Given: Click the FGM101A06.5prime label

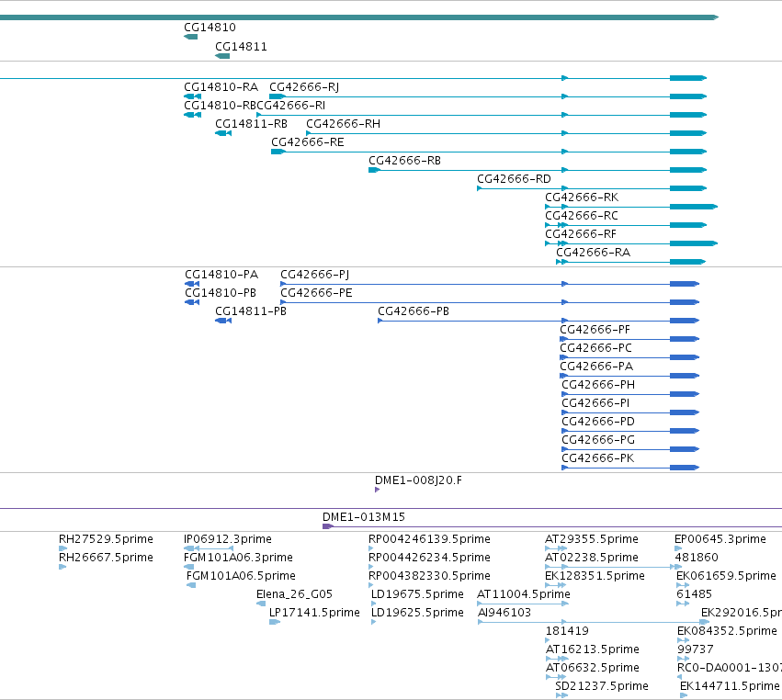Looking at the screenshot, I should coord(241,576).
